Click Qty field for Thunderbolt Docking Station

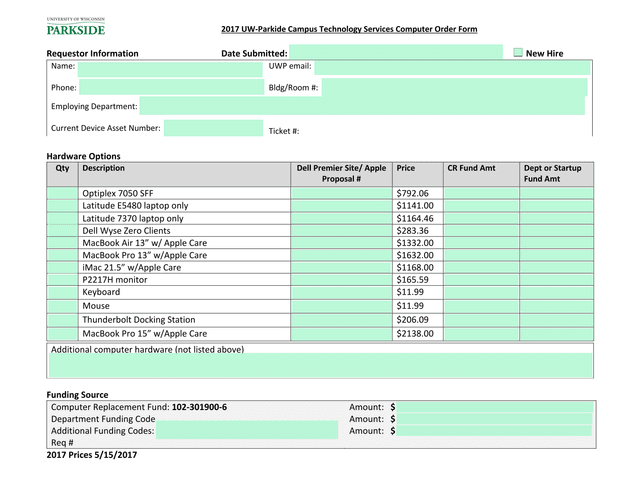pos(62,320)
